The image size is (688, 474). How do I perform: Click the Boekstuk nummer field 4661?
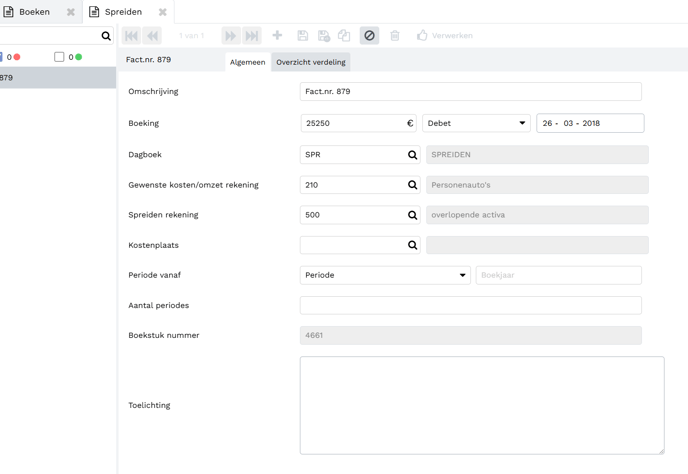[470, 335]
